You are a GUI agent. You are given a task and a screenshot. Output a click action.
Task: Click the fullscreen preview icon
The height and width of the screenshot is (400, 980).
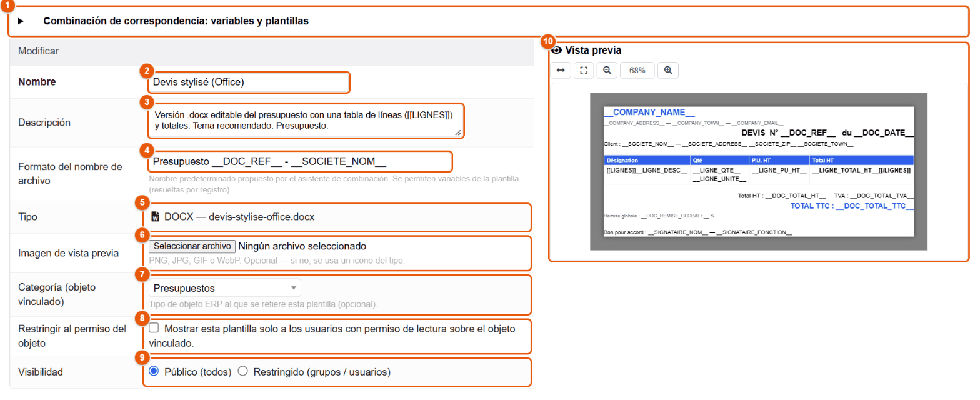584,70
